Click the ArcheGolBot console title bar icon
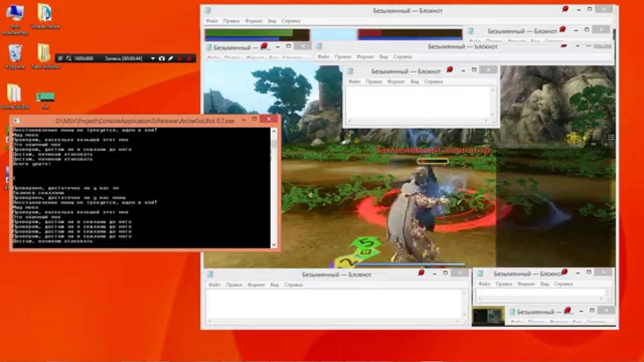The width and height of the screenshot is (644, 362). point(16,121)
